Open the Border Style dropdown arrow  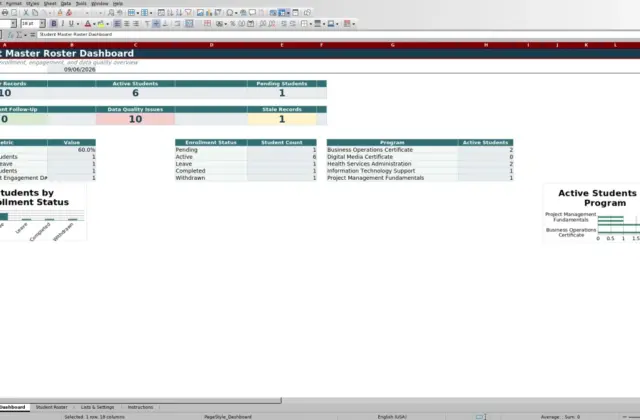(324, 24)
